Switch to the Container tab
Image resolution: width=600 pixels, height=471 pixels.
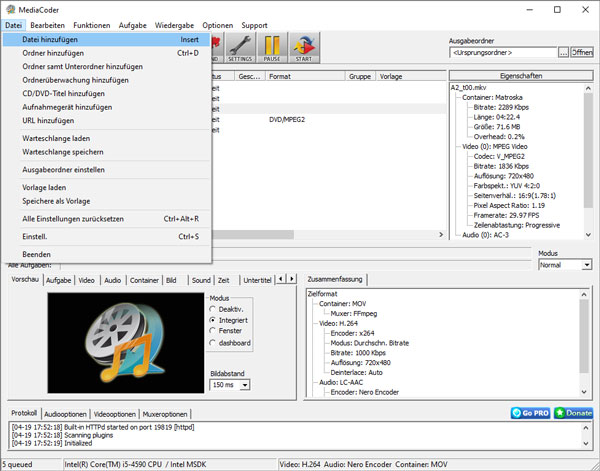click(144, 280)
